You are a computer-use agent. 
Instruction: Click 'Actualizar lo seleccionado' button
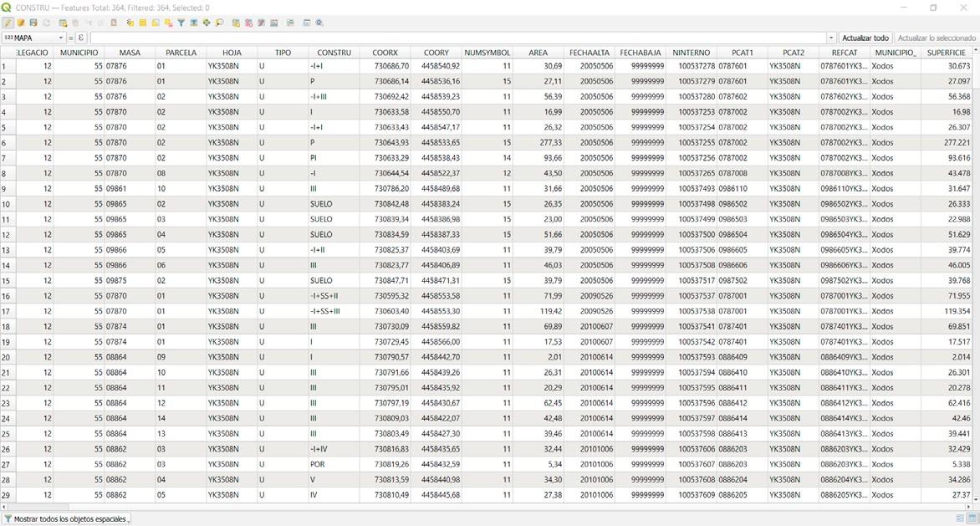937,38
